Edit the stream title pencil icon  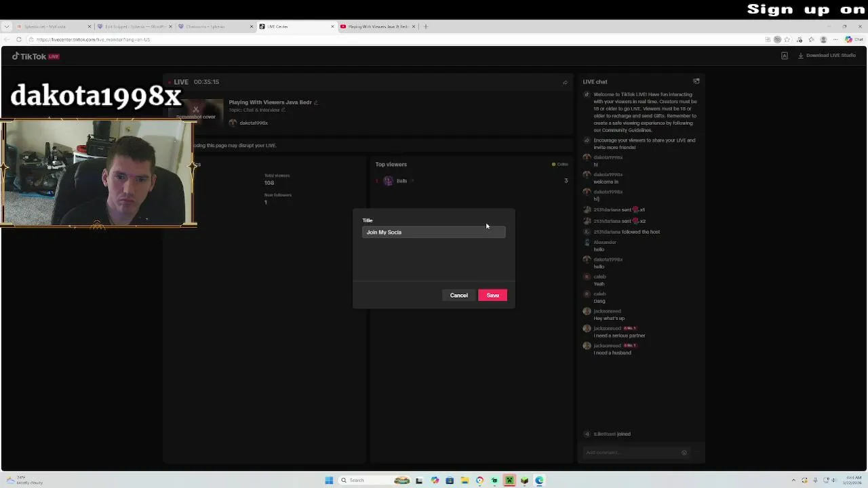coord(316,102)
